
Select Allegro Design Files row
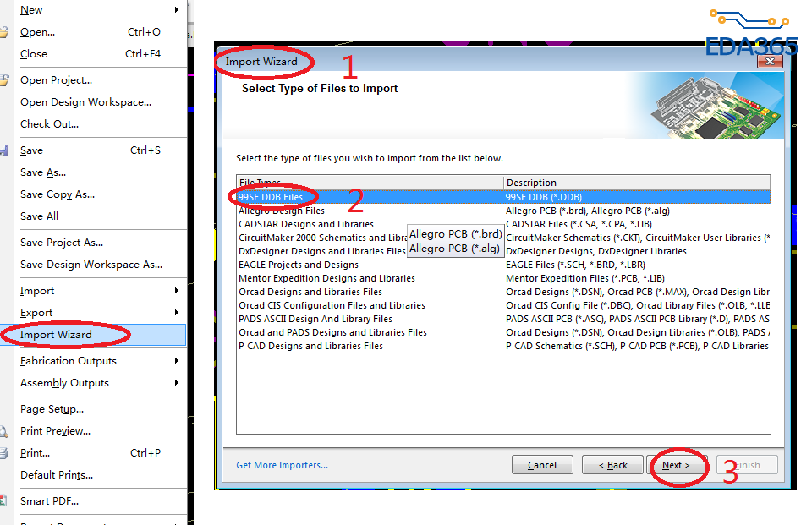coord(503,211)
